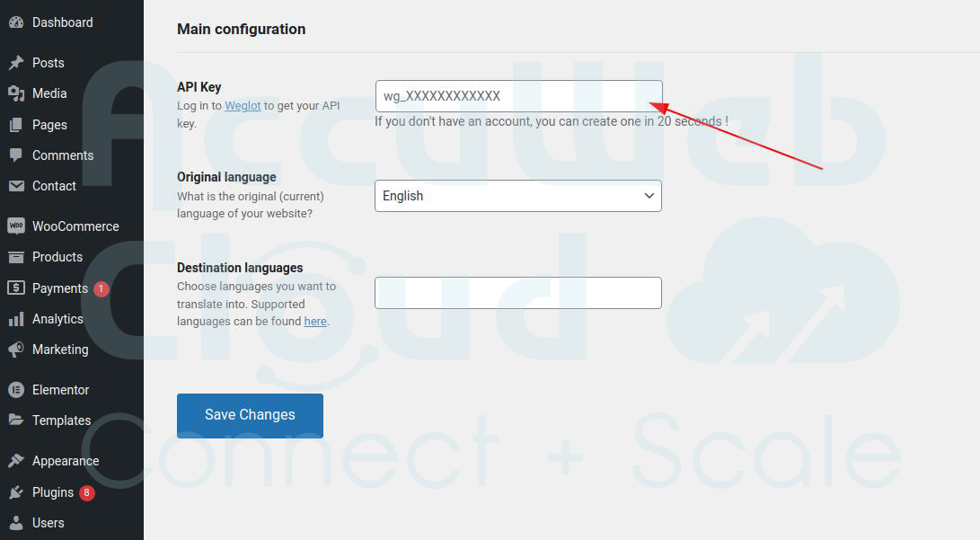Click the Analytics bar chart icon
Screen dimensions: 980x540
tap(16, 319)
